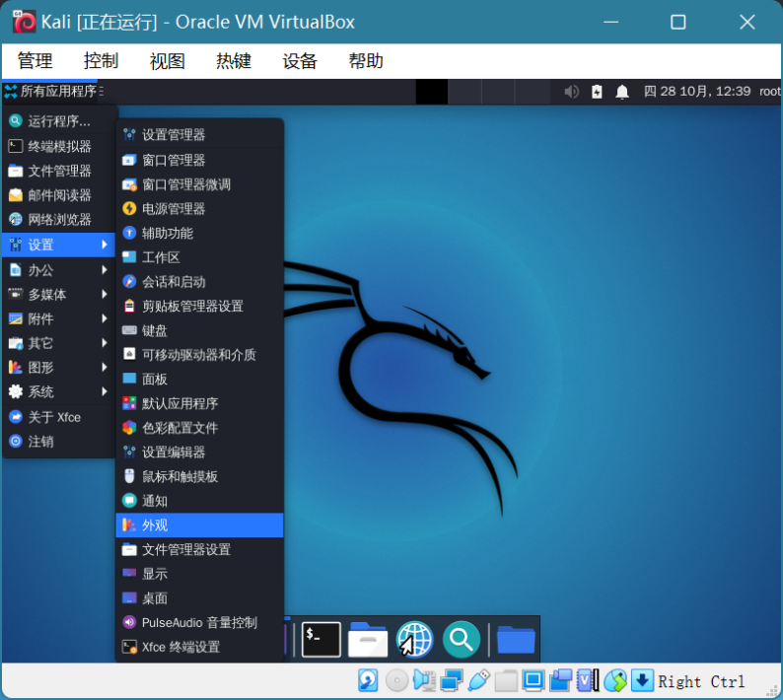Click the VirtualBox shared folders status icon
Screen dimensions: 783x700
point(505,680)
